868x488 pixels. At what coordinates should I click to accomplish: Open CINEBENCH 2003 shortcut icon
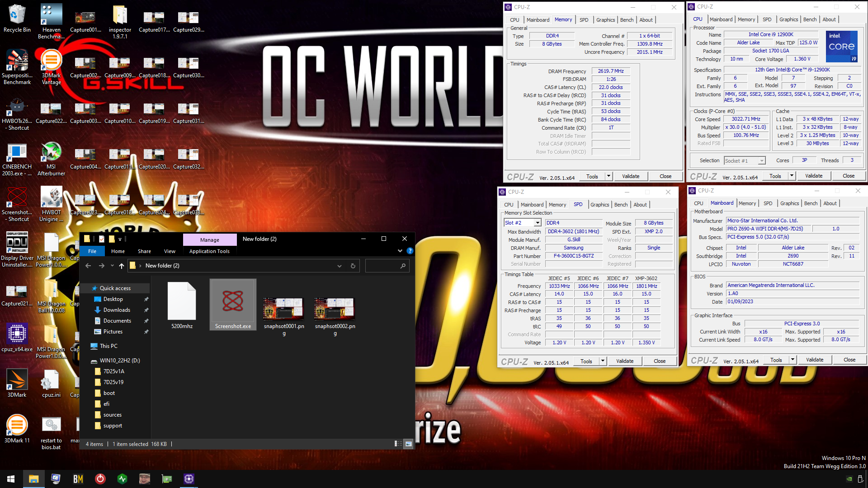[x=17, y=158]
